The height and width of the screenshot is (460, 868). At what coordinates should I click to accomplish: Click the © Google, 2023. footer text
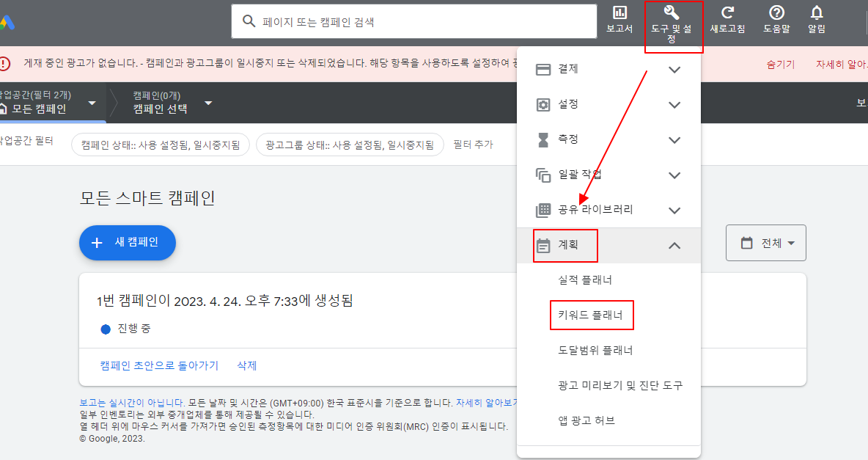click(x=112, y=439)
